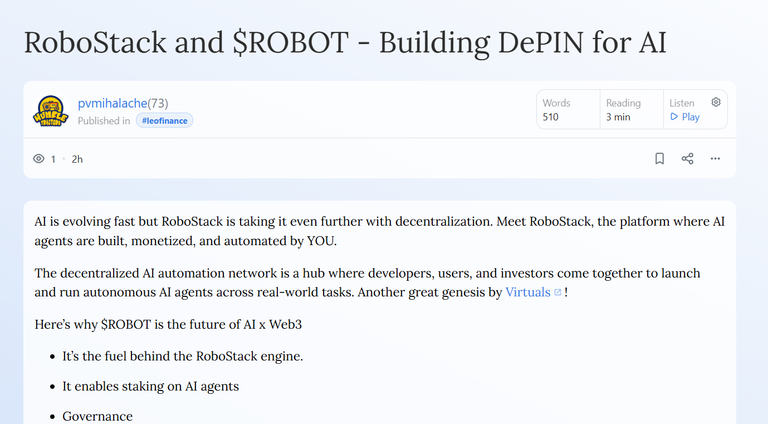Click the view count number 1

53,159
